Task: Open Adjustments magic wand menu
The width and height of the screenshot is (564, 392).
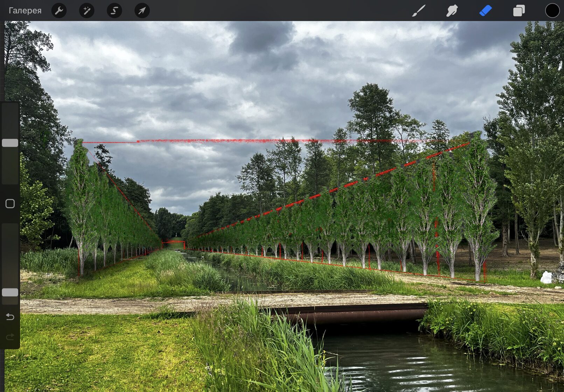Action: click(86, 10)
